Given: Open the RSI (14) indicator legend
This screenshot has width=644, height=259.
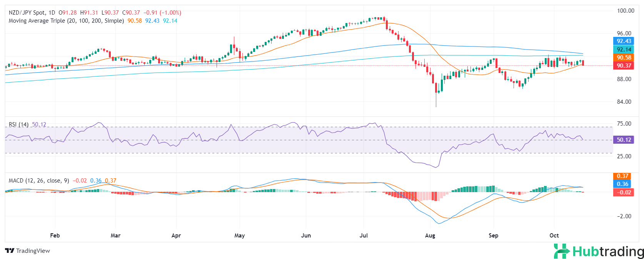Looking at the screenshot, I should (18, 125).
